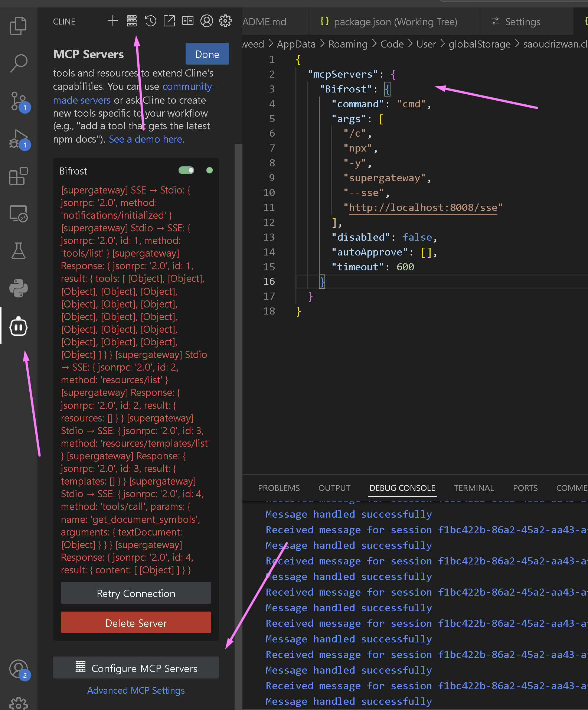The width and height of the screenshot is (588, 710).
Task: Open the Advanced MCP Settings link
Action: click(x=136, y=690)
